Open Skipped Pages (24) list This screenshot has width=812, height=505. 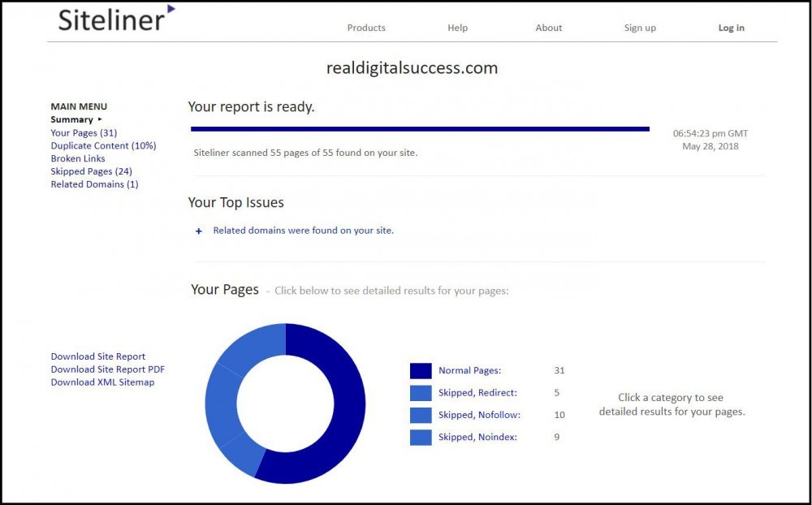pyautogui.click(x=91, y=171)
